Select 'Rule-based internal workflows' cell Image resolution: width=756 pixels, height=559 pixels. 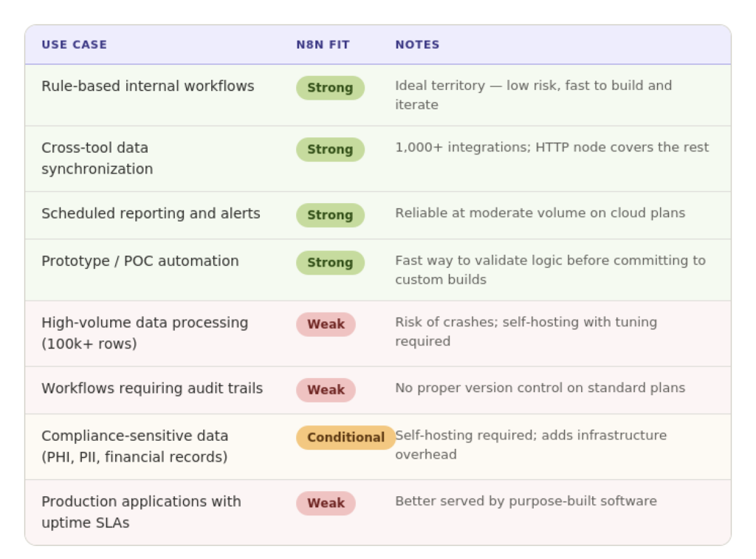tap(148, 86)
